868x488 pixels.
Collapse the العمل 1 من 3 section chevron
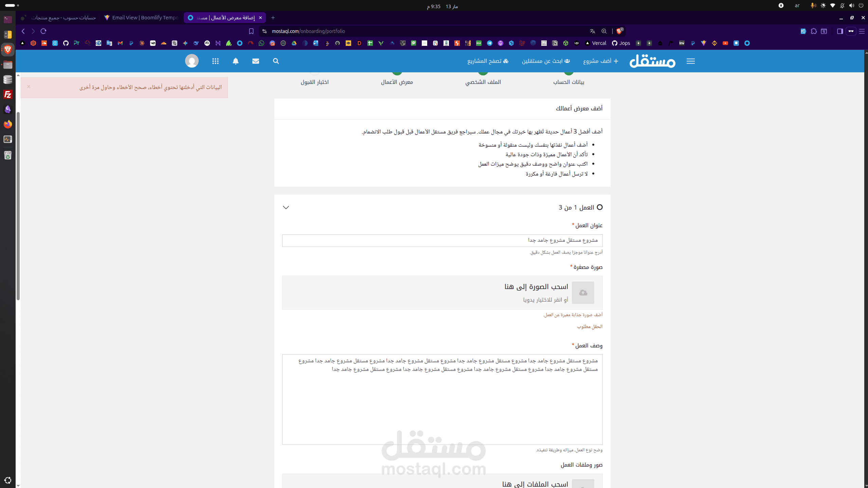click(x=286, y=207)
